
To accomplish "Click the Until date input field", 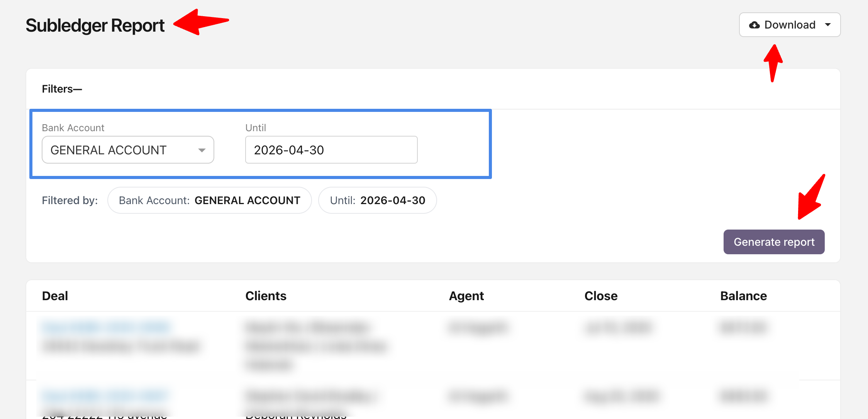I will [331, 150].
